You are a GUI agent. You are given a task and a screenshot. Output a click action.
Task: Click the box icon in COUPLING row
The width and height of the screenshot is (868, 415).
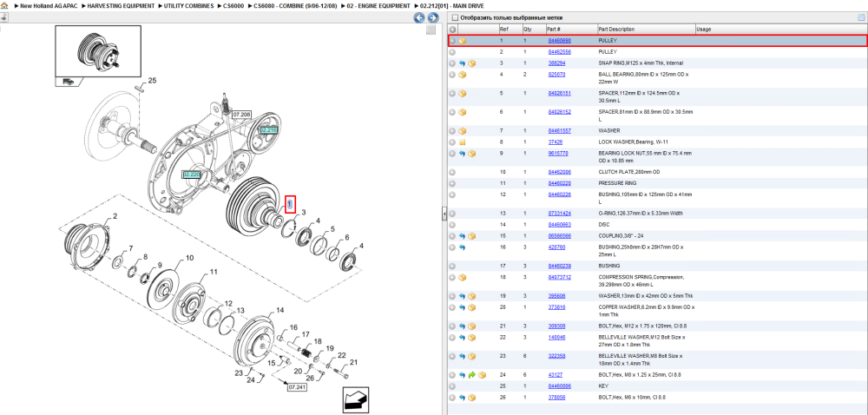[472, 236]
